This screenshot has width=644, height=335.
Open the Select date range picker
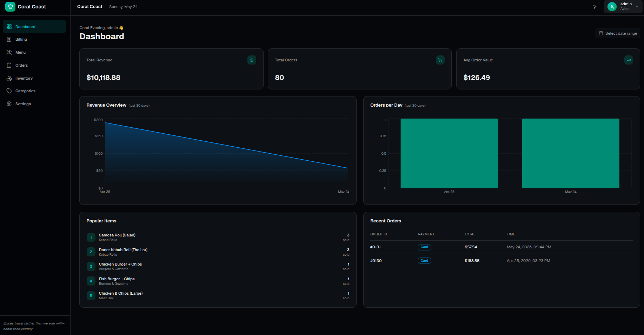click(x=618, y=33)
